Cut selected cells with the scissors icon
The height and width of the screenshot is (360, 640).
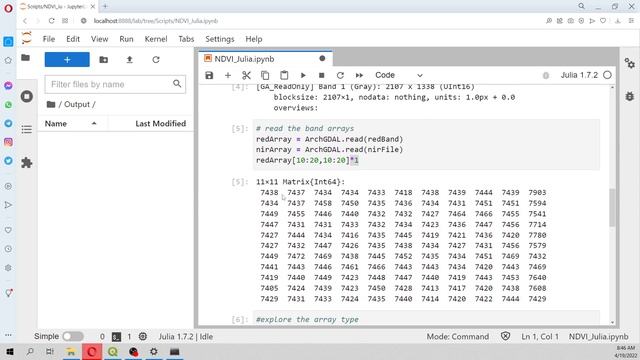click(x=246, y=75)
